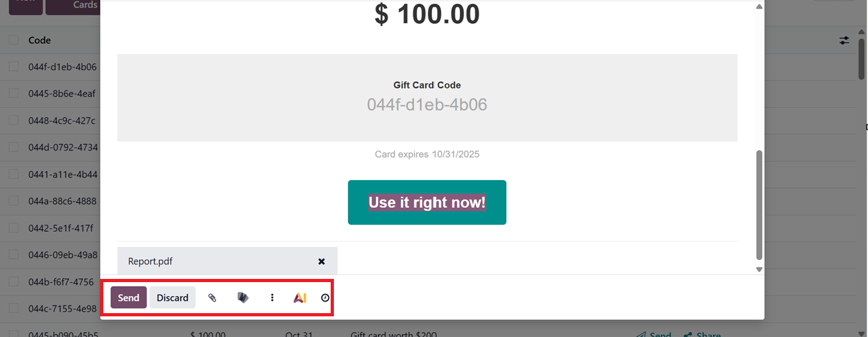
Task: Attach a file with the paperclip icon
Action: pyautogui.click(x=212, y=298)
